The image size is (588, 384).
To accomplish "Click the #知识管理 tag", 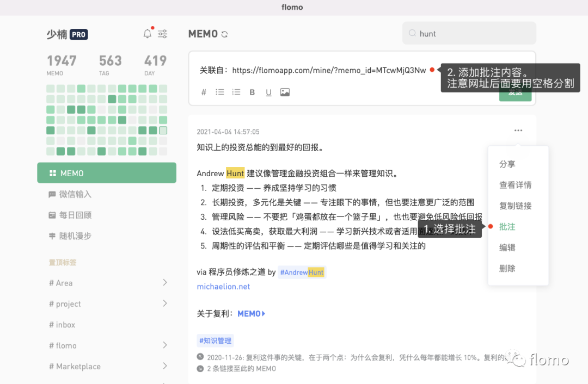I will 215,340.
